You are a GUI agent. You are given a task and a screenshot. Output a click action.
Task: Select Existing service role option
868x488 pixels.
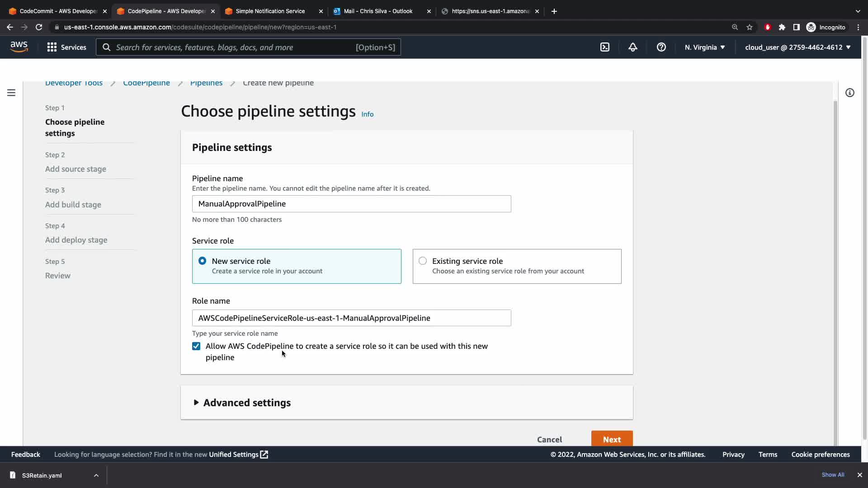[423, 261]
